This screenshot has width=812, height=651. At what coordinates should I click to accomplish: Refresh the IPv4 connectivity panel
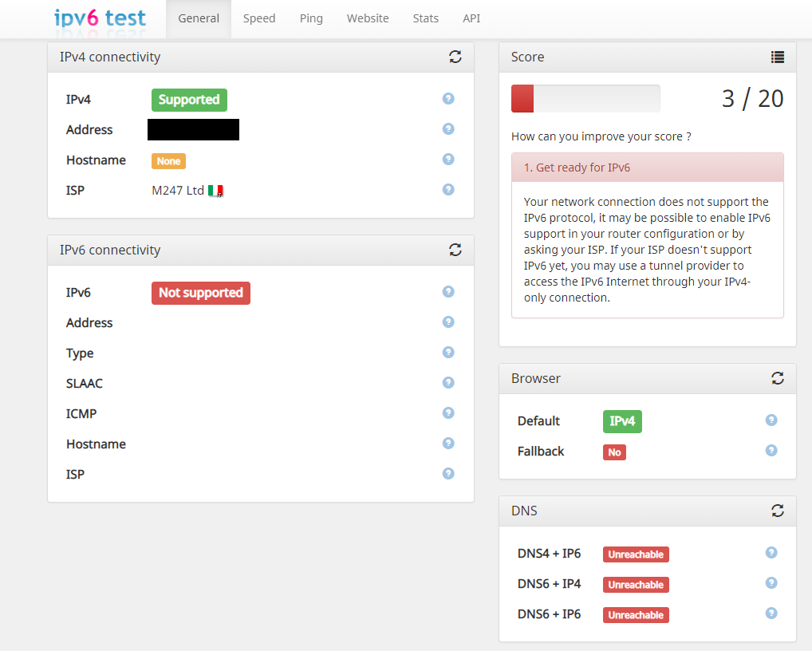tap(455, 57)
